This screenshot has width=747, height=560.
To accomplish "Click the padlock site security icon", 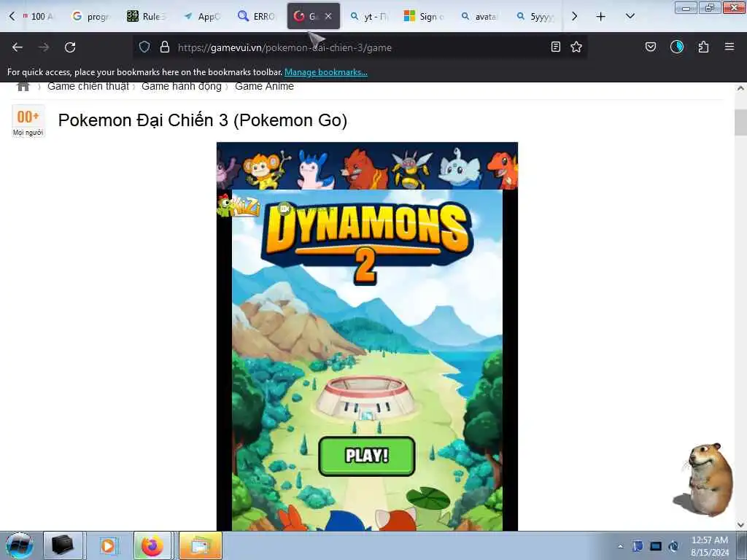I will [165, 47].
